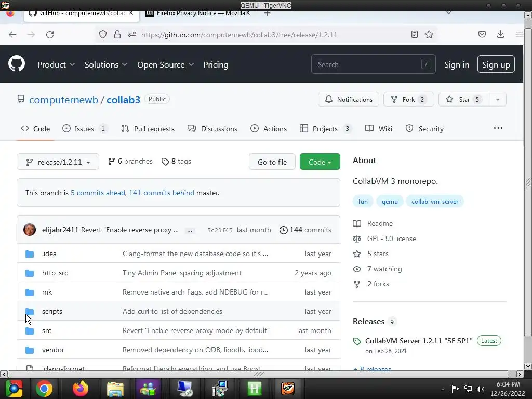The image size is (532, 399).
Task: Click the green H taskbar icon
Action: [x=255, y=389]
